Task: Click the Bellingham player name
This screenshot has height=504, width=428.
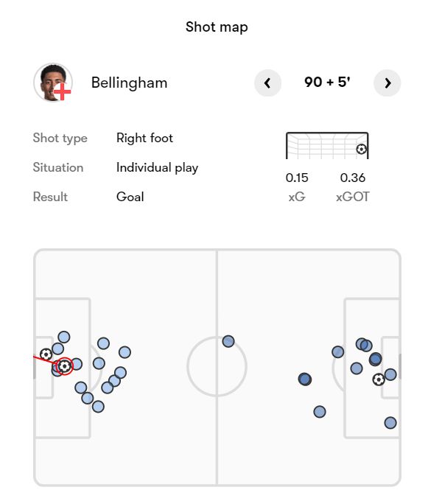Action: pos(129,83)
